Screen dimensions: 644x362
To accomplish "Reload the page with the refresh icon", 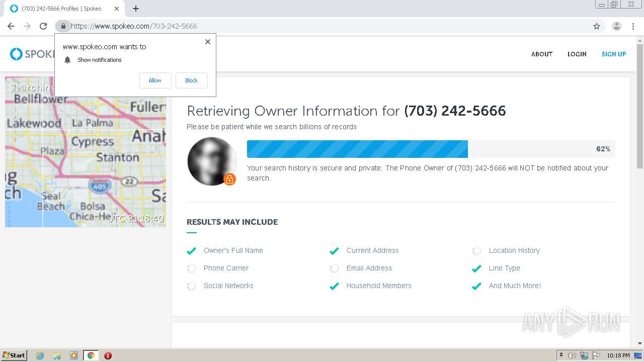I will [43, 26].
